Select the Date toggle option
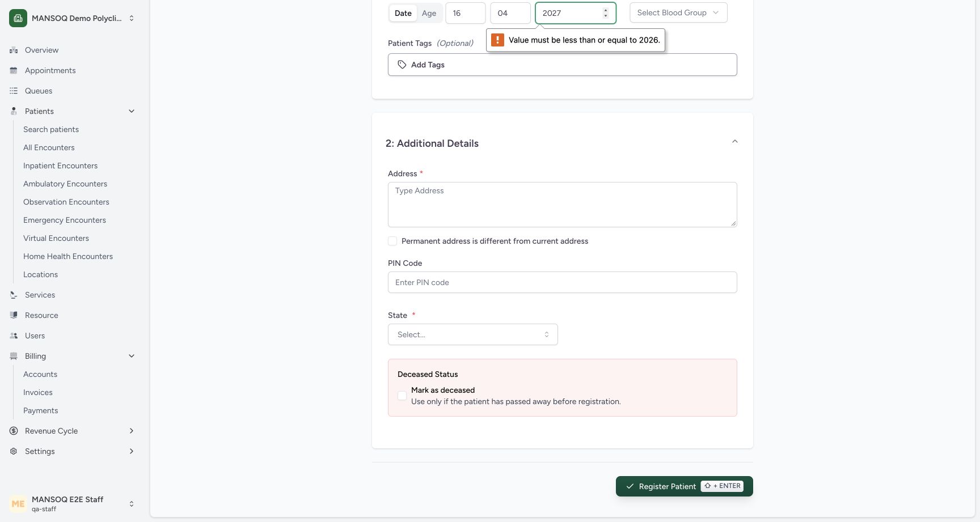Screen dimensions: 980x522 [403, 13]
